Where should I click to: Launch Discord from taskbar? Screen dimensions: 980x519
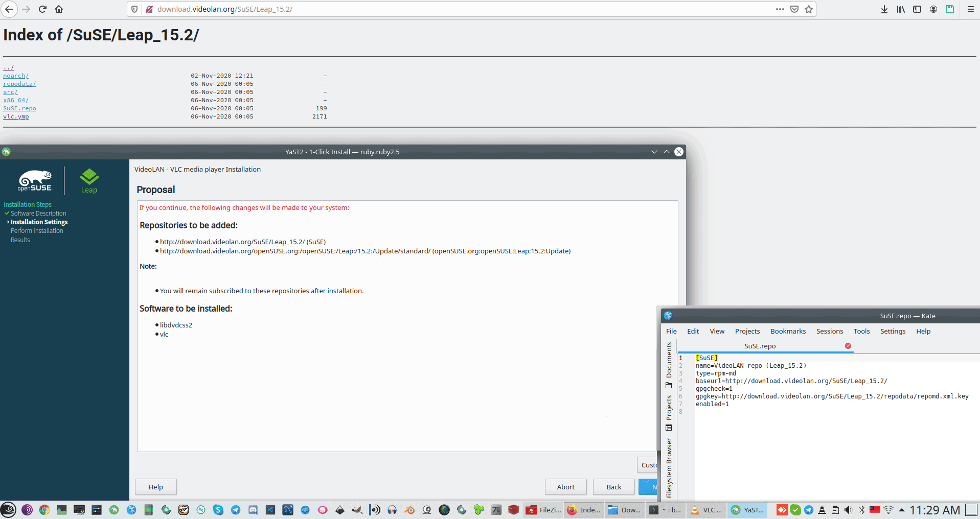pyautogui.click(x=253, y=510)
